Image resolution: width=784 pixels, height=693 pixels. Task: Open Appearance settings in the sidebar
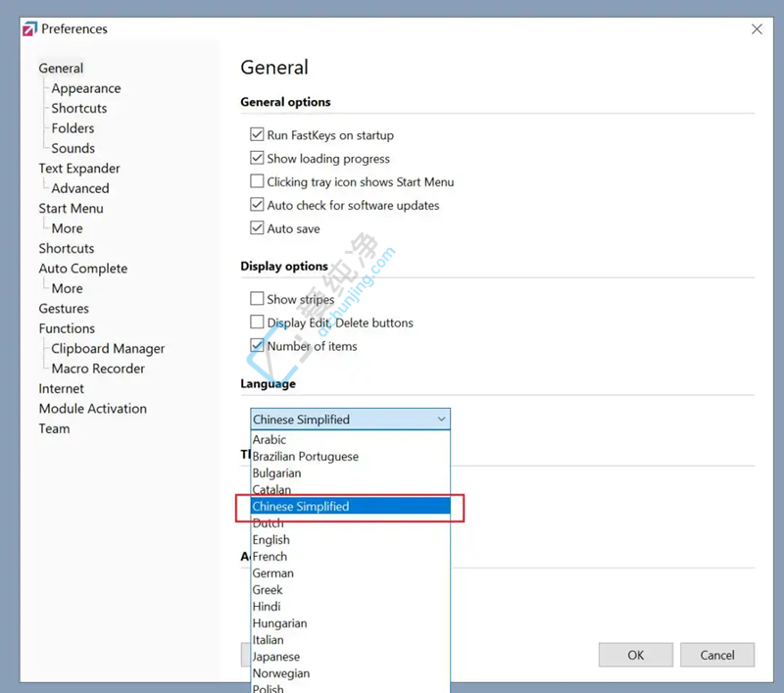[x=86, y=88]
